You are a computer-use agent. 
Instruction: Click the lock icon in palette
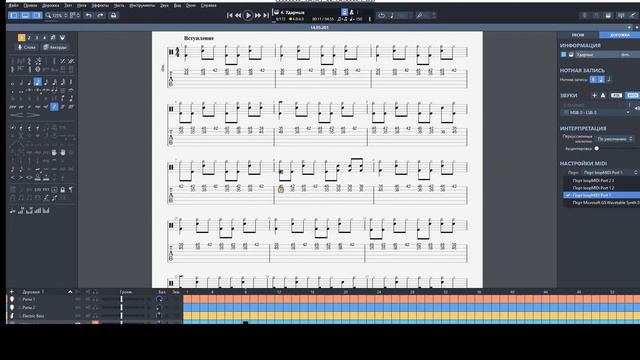62,190
